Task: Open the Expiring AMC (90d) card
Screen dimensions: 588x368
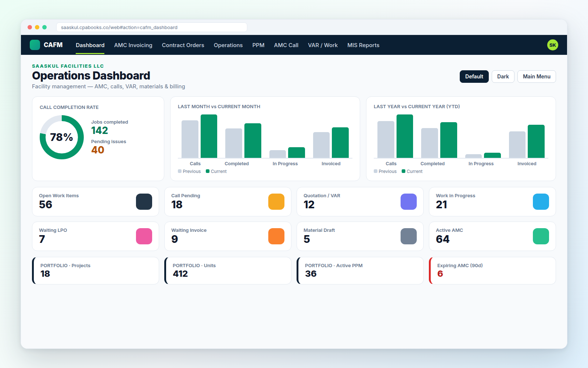Action: pos(492,270)
